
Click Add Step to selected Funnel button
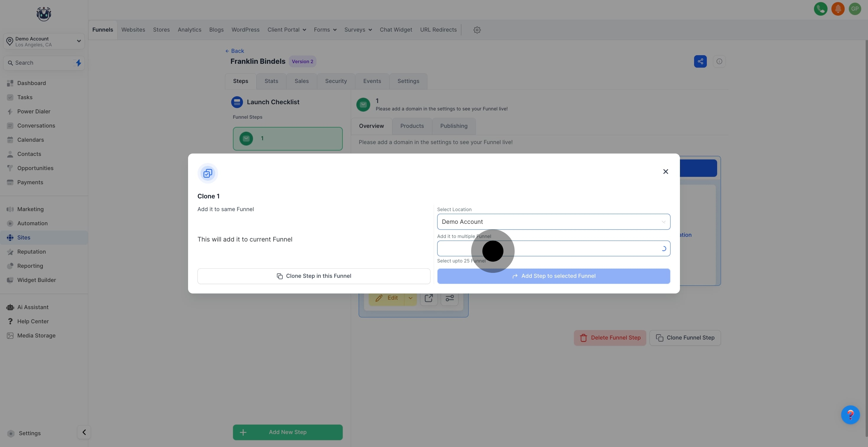553,276
